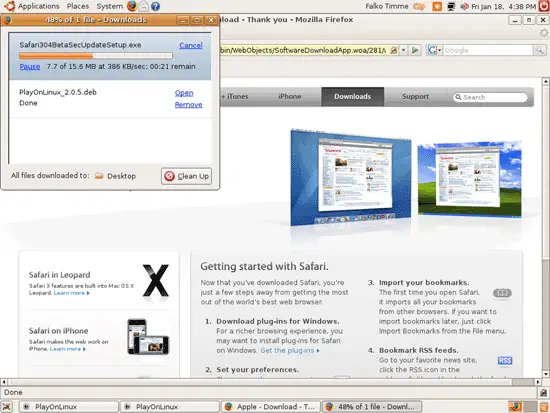Click the trash icon in bottom panel
550x413 pixels.
543,407
